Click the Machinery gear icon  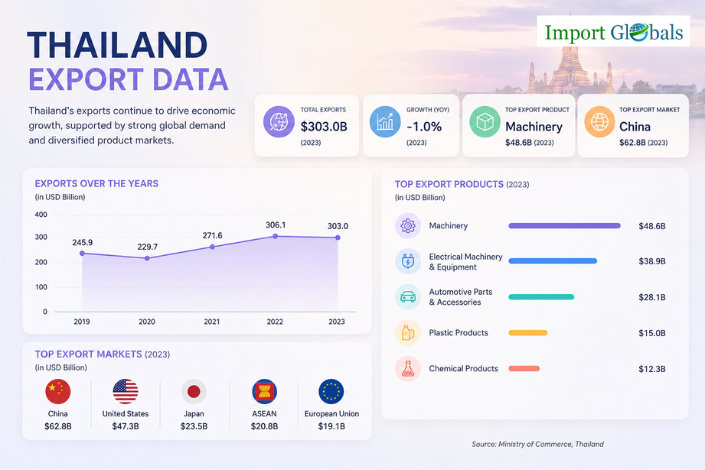click(x=408, y=225)
